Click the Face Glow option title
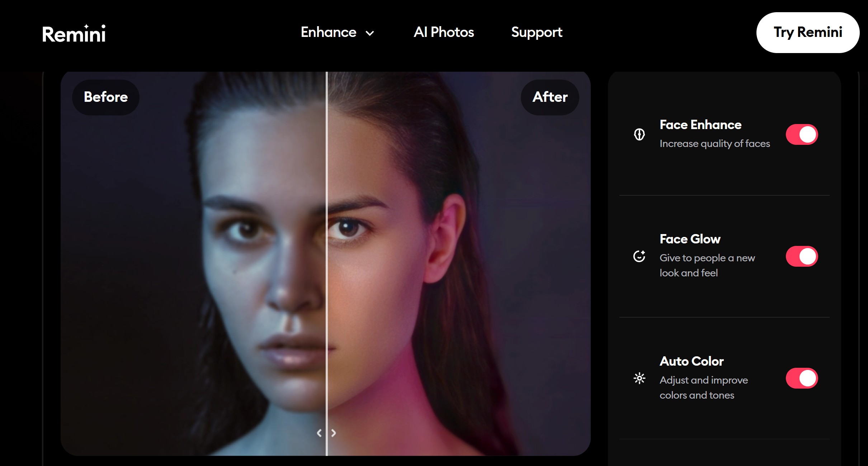868x466 pixels. [x=690, y=239]
